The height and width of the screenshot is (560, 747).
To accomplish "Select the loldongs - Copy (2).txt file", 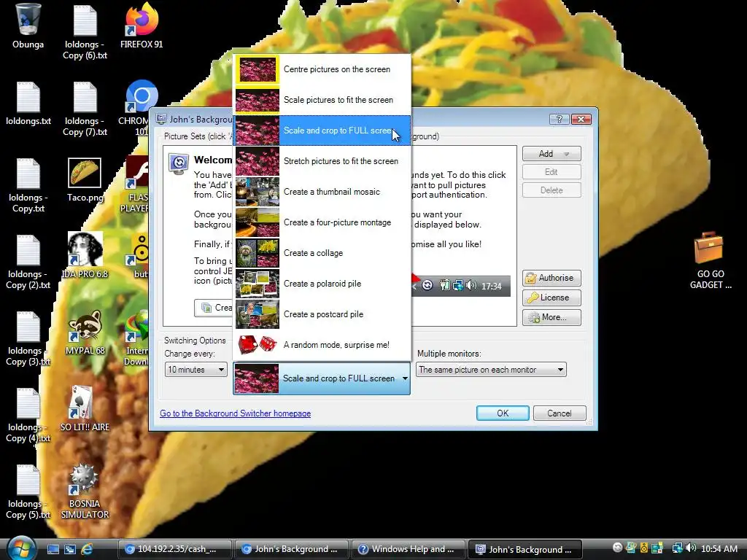I will [28, 262].
